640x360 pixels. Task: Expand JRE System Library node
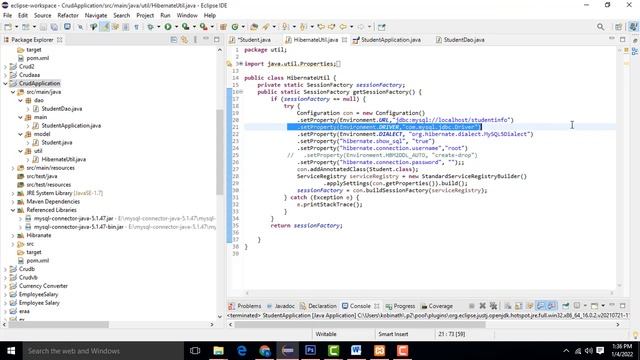click(13, 193)
